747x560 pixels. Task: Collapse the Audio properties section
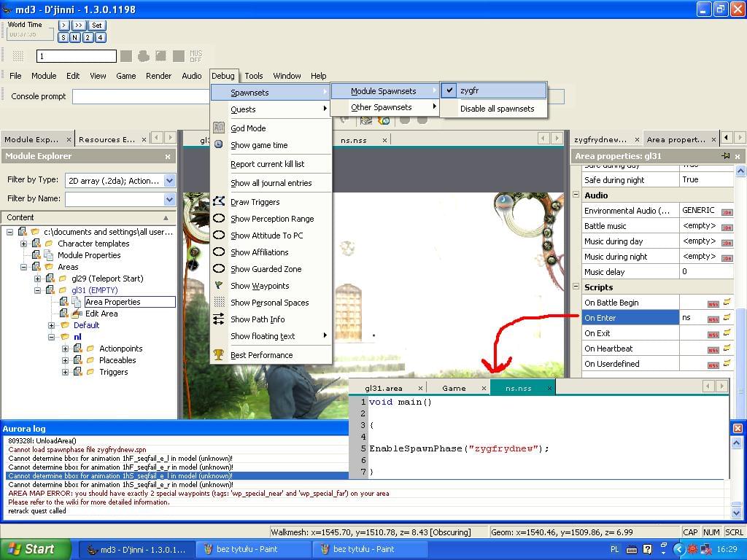(576, 195)
